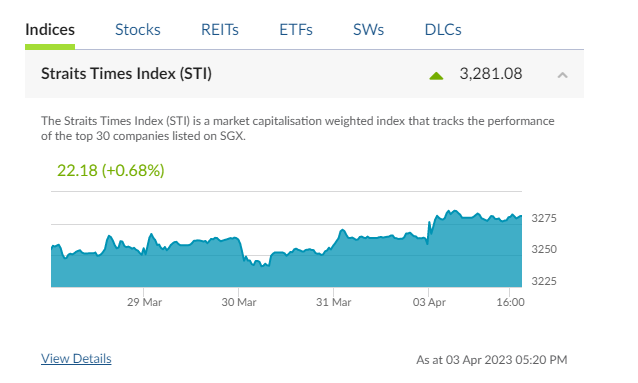Click the 29 Mar marker on chart axis
This screenshot has width=638, height=383.
click(x=144, y=302)
